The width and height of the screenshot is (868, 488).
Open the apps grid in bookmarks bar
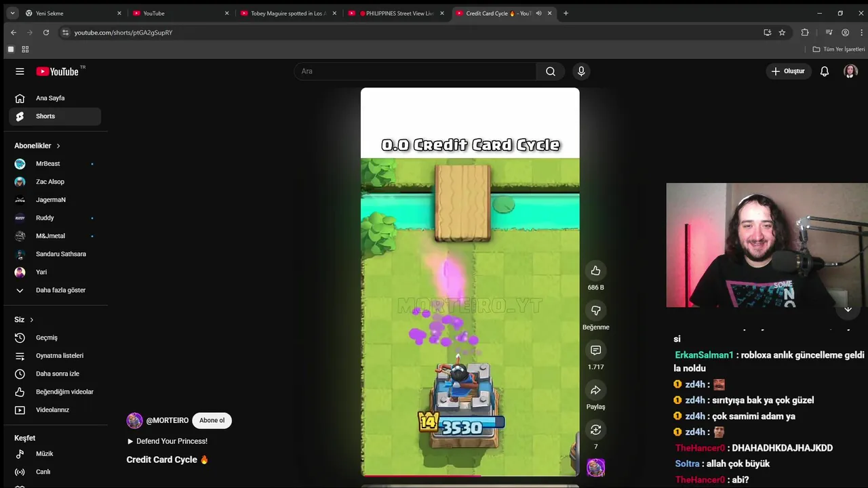pos(25,49)
